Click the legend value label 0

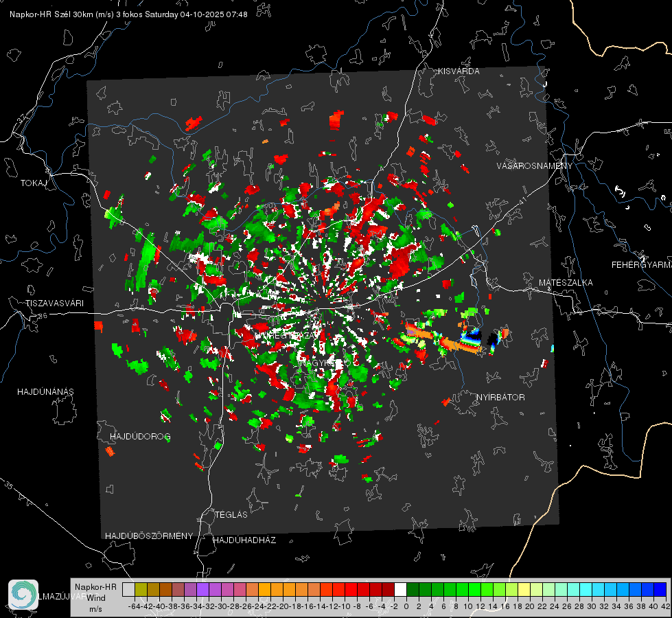click(x=406, y=606)
